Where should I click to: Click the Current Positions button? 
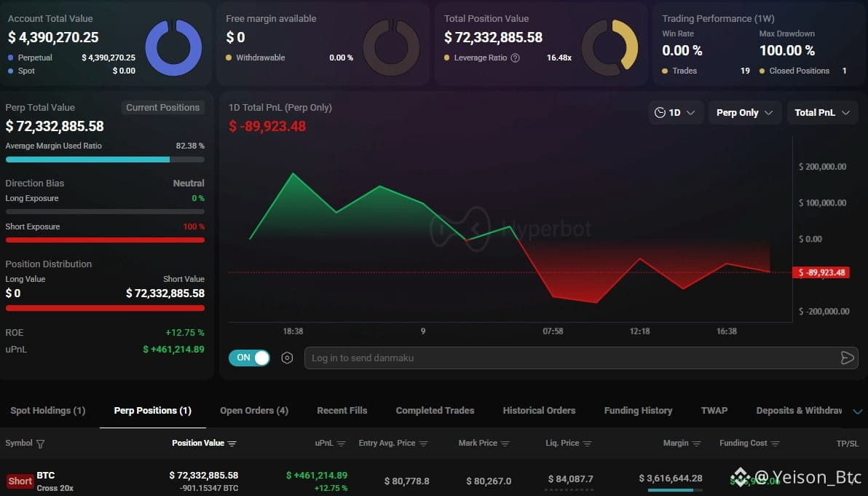[x=163, y=107]
